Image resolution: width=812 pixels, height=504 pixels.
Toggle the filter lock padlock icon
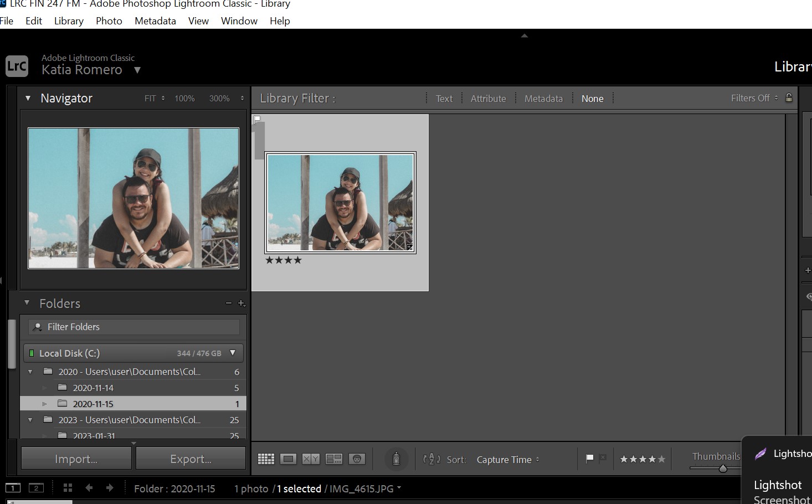tap(789, 98)
